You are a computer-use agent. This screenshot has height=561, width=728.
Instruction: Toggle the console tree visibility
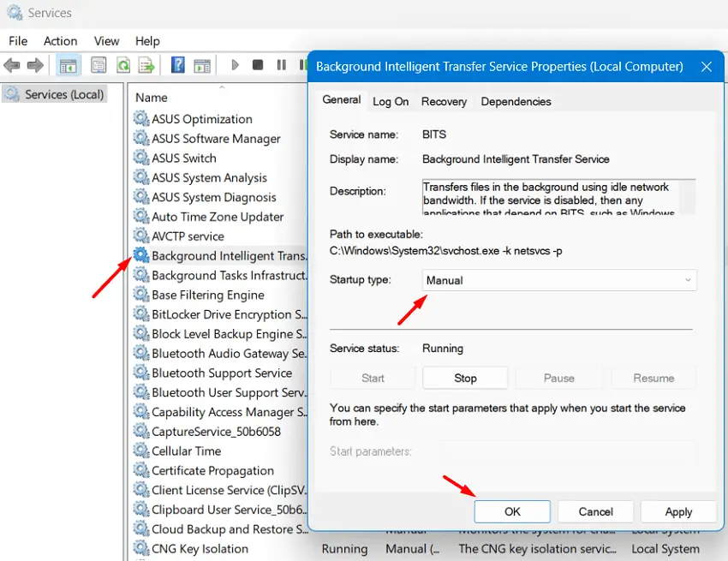69,65
